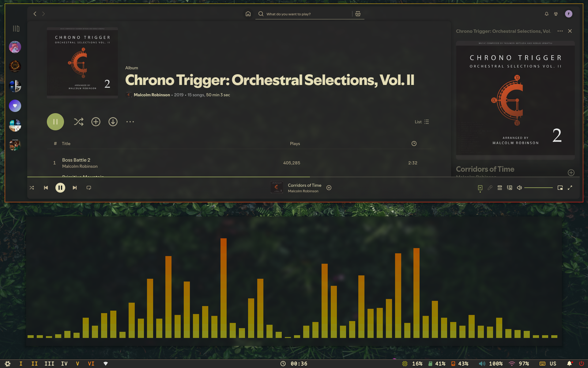This screenshot has height=368, width=588.
Task: Enable shuffle for this album
Action: pyautogui.click(x=79, y=122)
